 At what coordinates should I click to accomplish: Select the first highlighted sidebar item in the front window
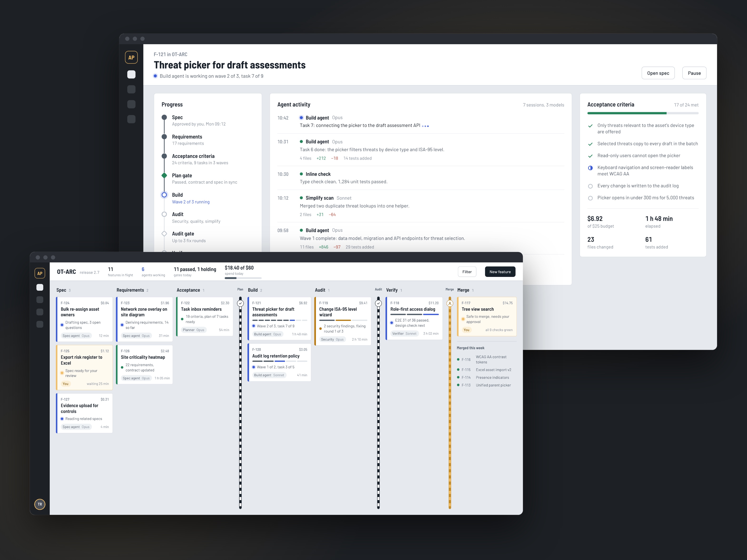40,287
